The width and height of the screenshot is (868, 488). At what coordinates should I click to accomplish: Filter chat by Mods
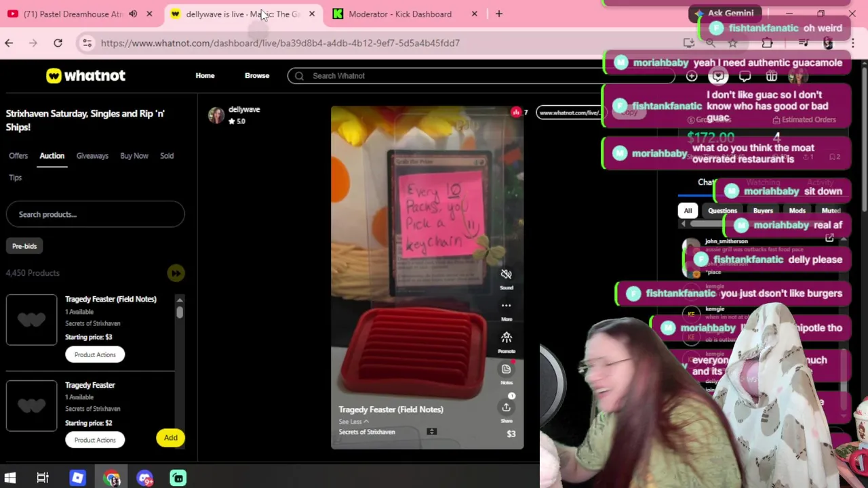[x=797, y=211]
